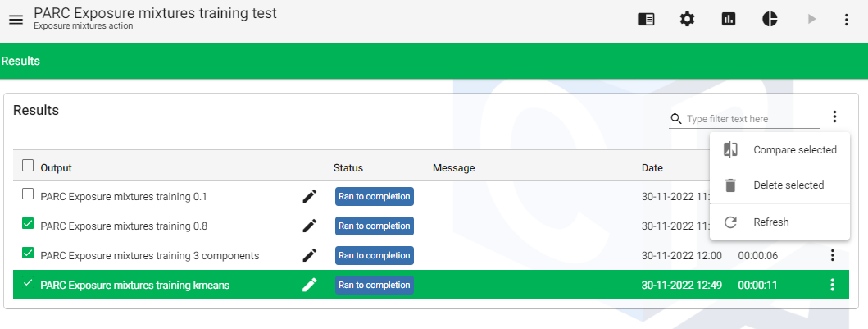Click the filter text search field
The width and height of the screenshot is (868, 329).
(752, 119)
